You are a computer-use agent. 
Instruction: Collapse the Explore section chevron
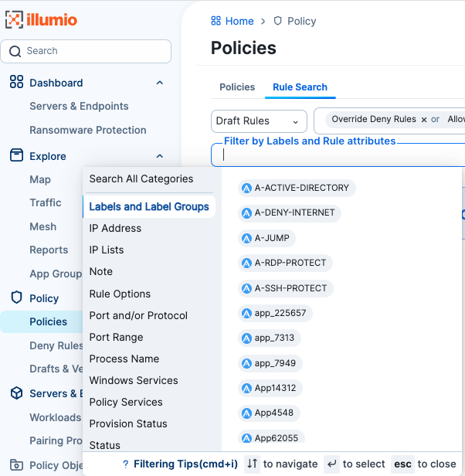[x=160, y=156]
